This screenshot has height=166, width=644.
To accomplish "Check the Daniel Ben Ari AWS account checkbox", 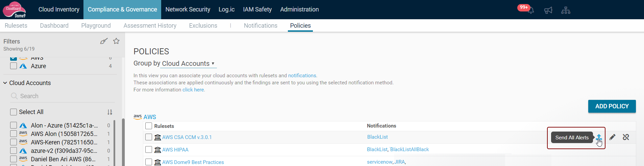I will pyautogui.click(x=14, y=159).
